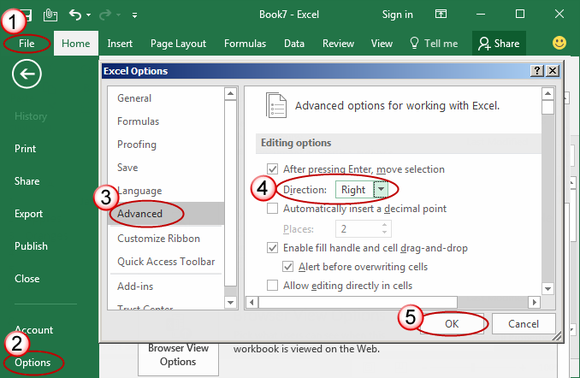Click Cancel in Excel Options
The image size is (580, 378).
[x=523, y=324]
